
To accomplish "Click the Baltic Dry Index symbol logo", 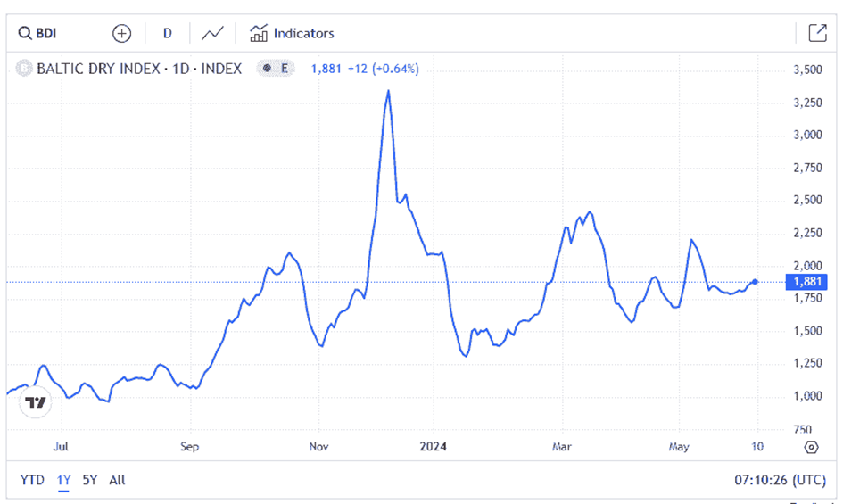I will pyautogui.click(x=24, y=69).
